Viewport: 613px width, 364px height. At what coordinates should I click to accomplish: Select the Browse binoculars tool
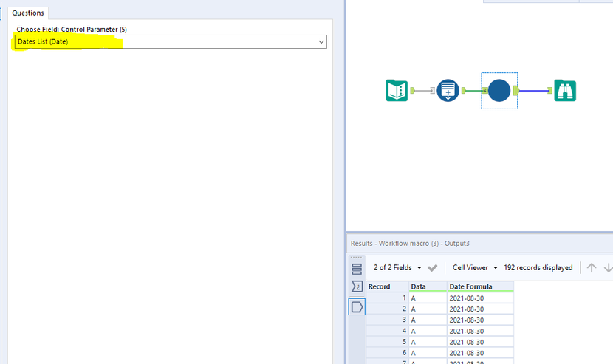point(565,91)
